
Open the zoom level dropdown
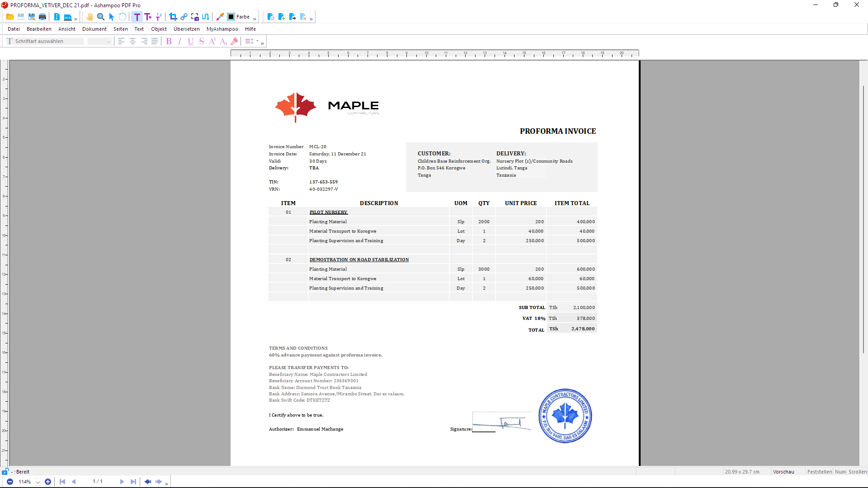[38, 482]
